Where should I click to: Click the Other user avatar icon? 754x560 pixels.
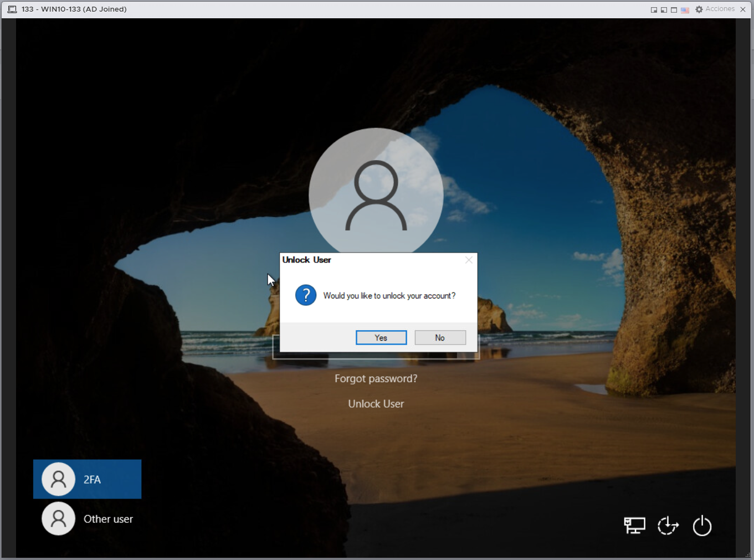[58, 519]
